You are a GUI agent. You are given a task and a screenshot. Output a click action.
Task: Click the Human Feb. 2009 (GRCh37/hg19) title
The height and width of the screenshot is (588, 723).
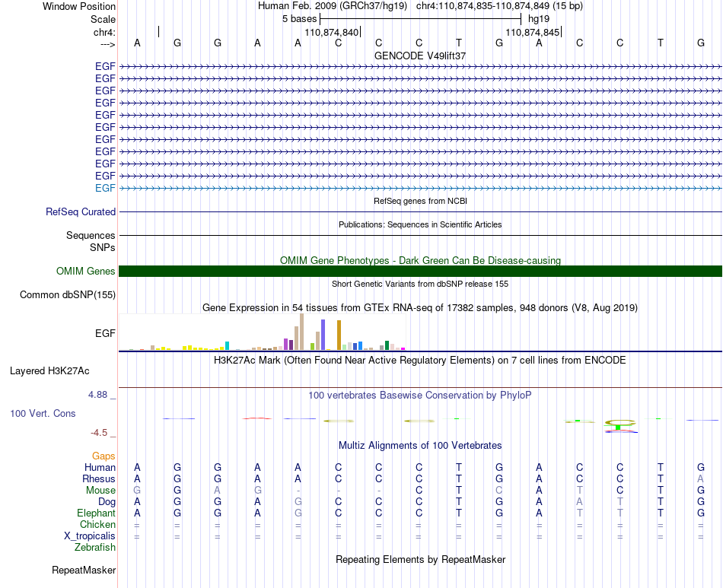click(333, 6)
